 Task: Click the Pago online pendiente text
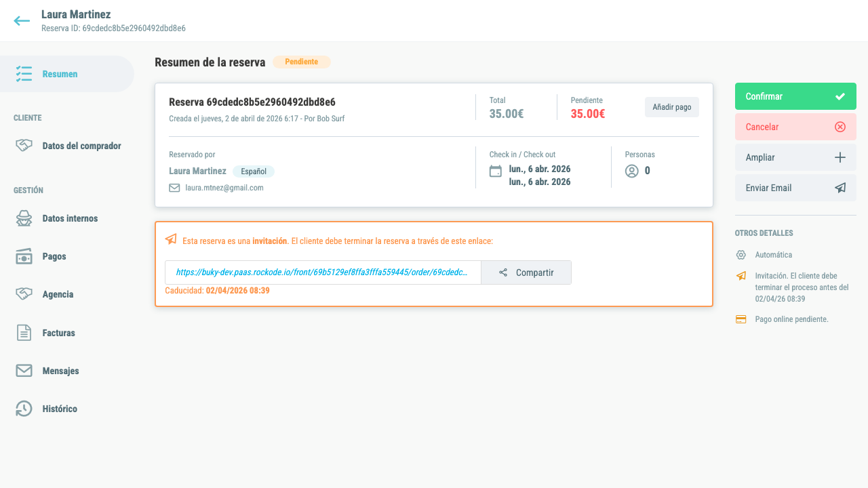coord(791,319)
